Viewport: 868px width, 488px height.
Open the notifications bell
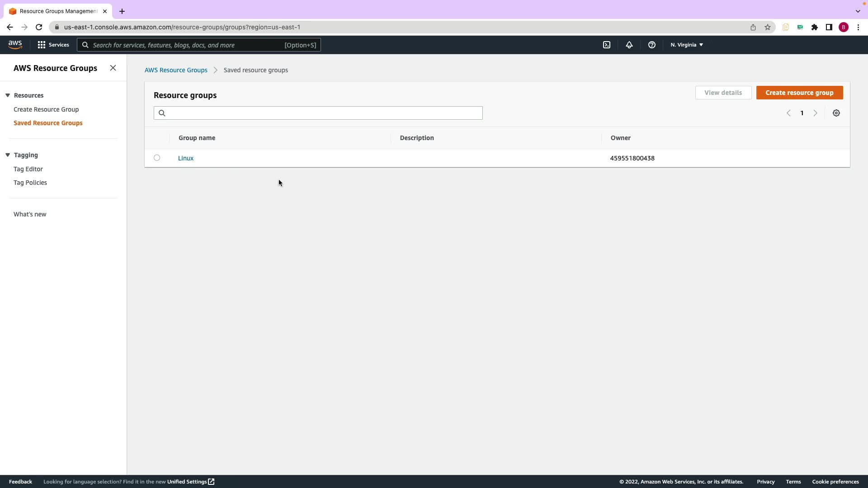(629, 45)
